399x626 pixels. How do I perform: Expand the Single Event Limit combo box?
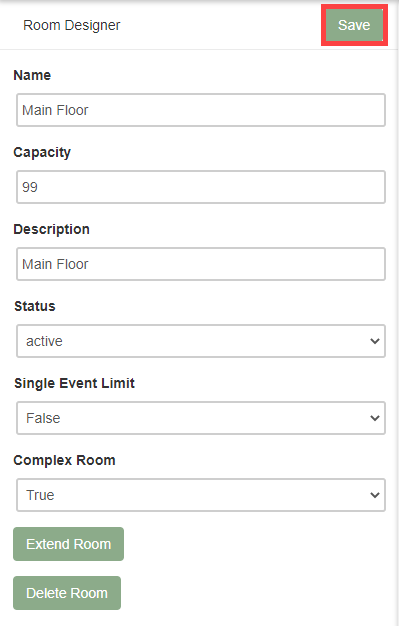click(x=201, y=418)
